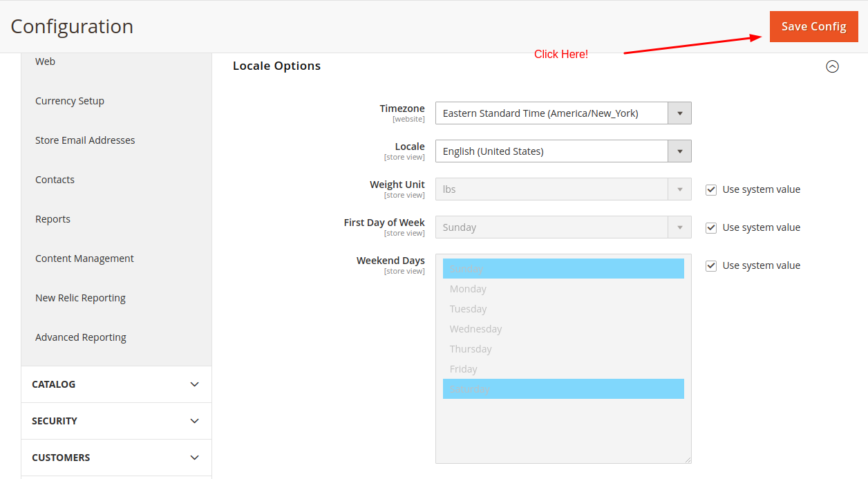This screenshot has width=868, height=479.
Task: Select Monday in Weekend Days list
Action: (x=563, y=289)
